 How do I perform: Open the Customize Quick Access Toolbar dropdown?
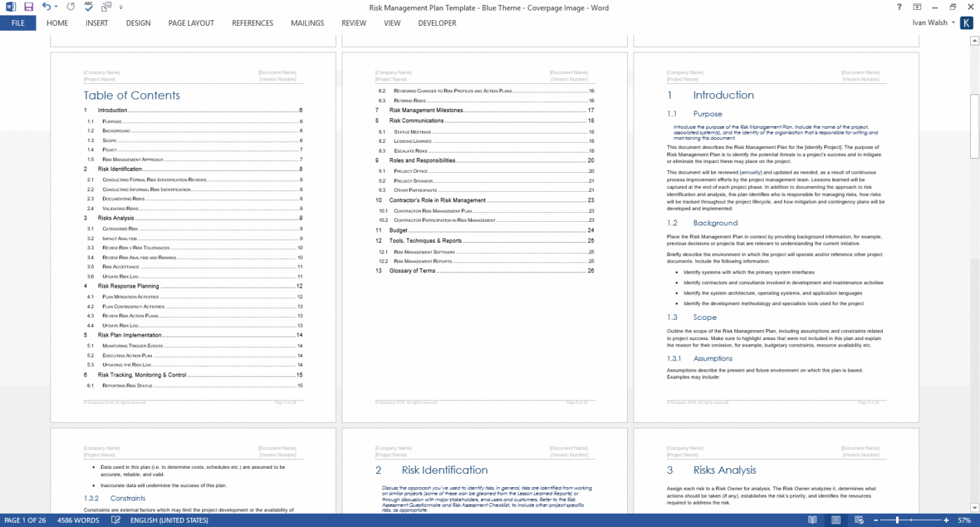click(x=120, y=7)
